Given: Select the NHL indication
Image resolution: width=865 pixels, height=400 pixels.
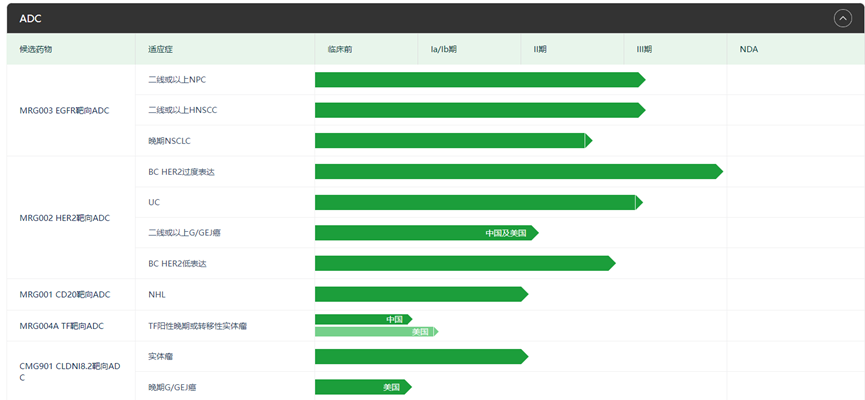Looking at the screenshot, I should tap(157, 294).
